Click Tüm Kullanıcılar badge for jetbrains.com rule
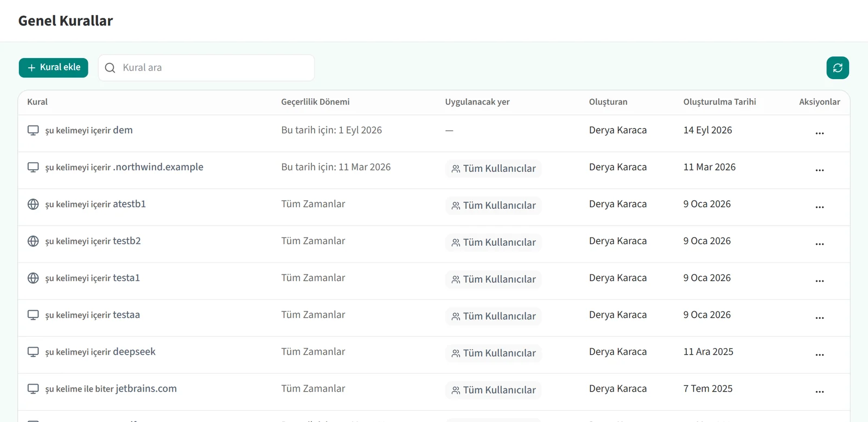 pyautogui.click(x=493, y=390)
